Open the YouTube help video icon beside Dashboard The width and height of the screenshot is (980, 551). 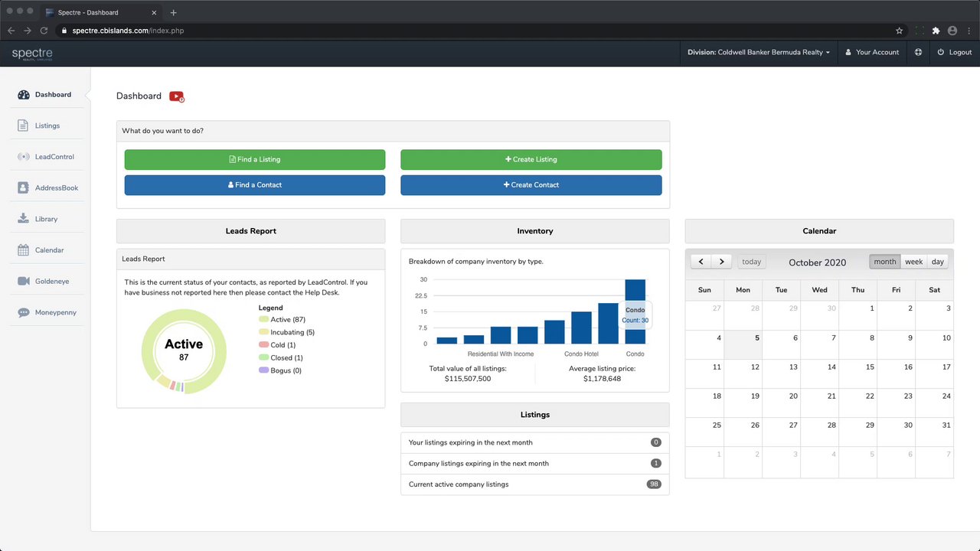(177, 96)
